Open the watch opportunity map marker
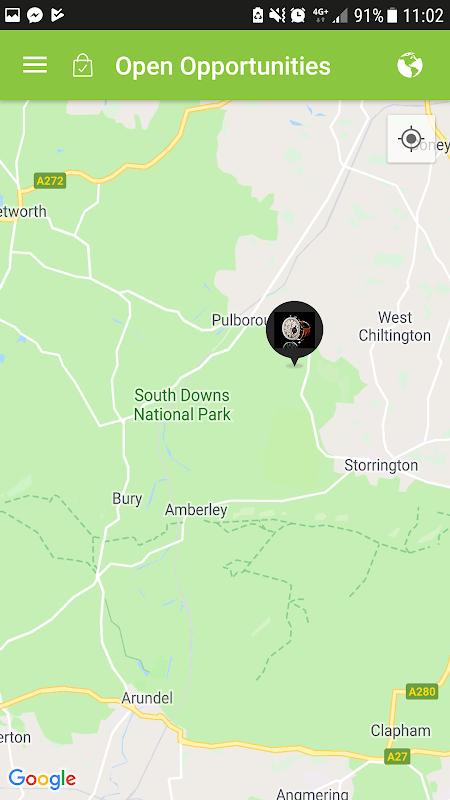 (x=294, y=333)
